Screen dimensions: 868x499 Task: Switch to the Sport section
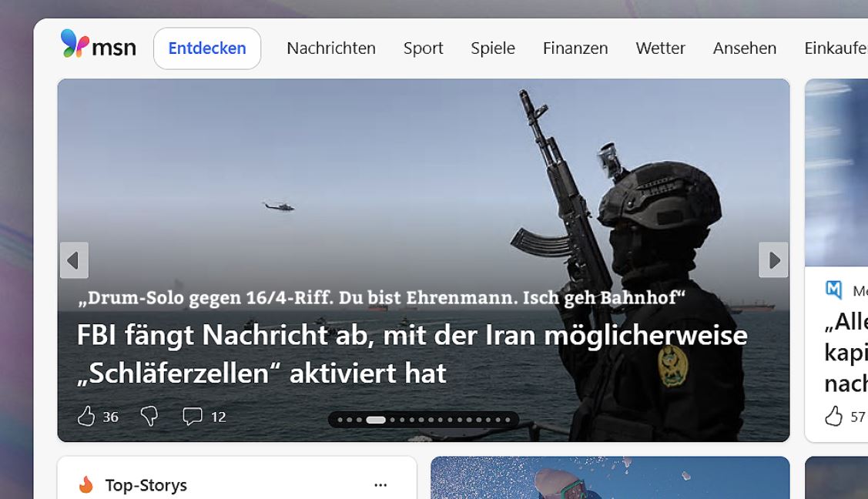(423, 49)
